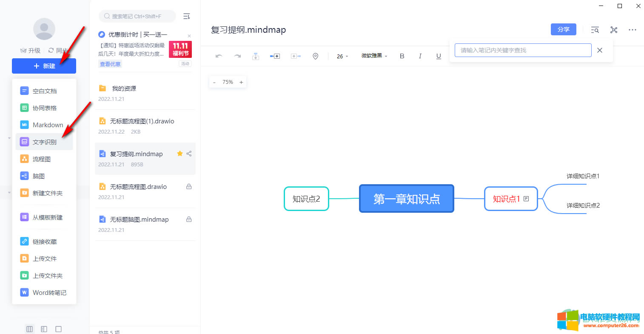The width and height of the screenshot is (644, 334).
Task: Toggle bold formatting
Action: point(402,56)
